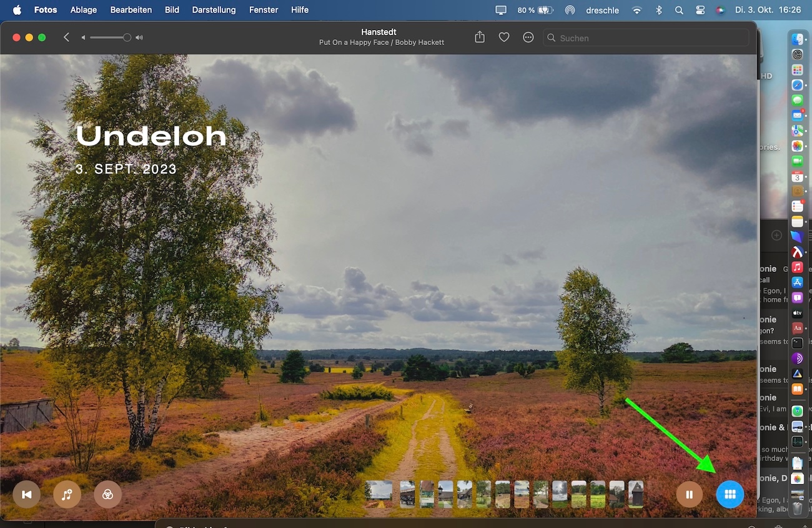The width and height of the screenshot is (812, 528).
Task: Click the Undeloh title text
Action: [x=151, y=136]
